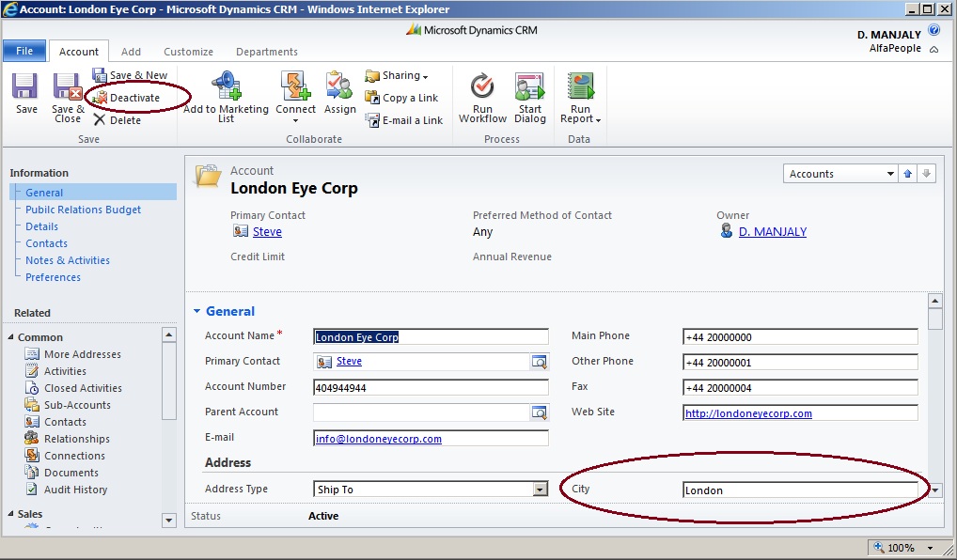Switch to the Customize ribbon tab
This screenshot has height=560, width=957.
pyautogui.click(x=188, y=52)
